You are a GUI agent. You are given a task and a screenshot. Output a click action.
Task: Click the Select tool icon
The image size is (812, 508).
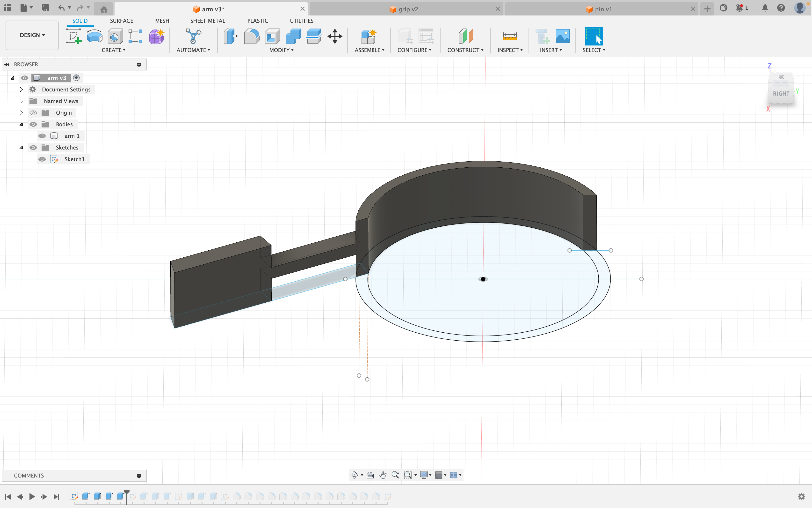[x=594, y=36]
